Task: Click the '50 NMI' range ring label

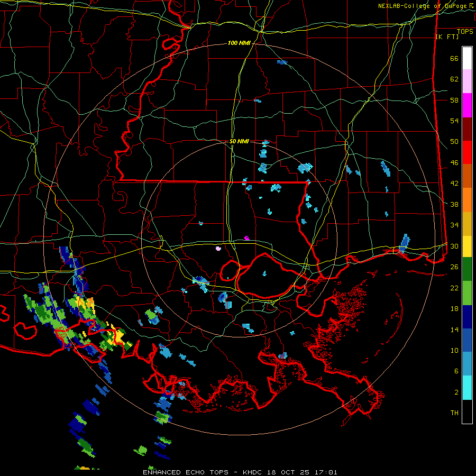Action: pyautogui.click(x=239, y=141)
